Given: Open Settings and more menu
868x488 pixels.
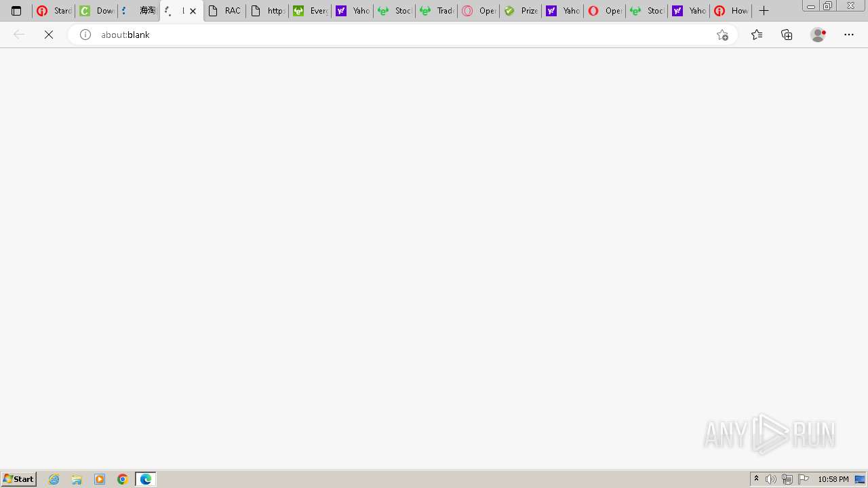Looking at the screenshot, I should pos(849,35).
